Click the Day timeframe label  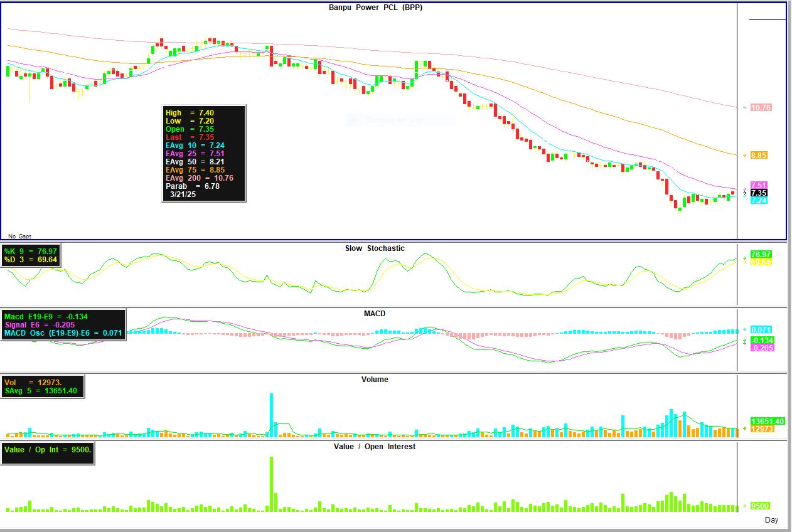[x=771, y=520]
